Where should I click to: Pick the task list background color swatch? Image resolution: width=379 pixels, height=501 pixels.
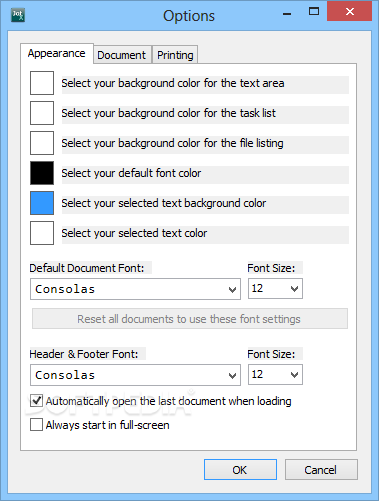(x=42, y=113)
